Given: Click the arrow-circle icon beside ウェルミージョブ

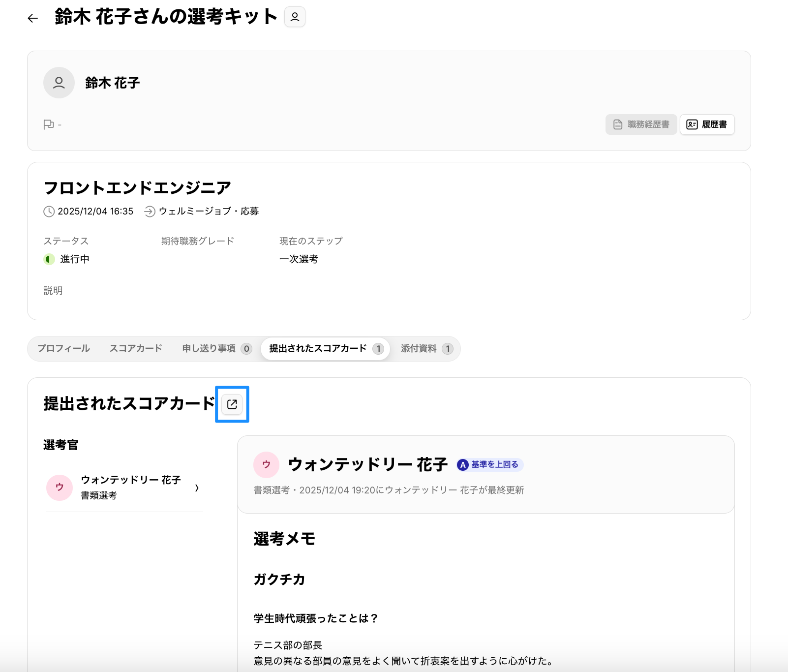Looking at the screenshot, I should (150, 212).
